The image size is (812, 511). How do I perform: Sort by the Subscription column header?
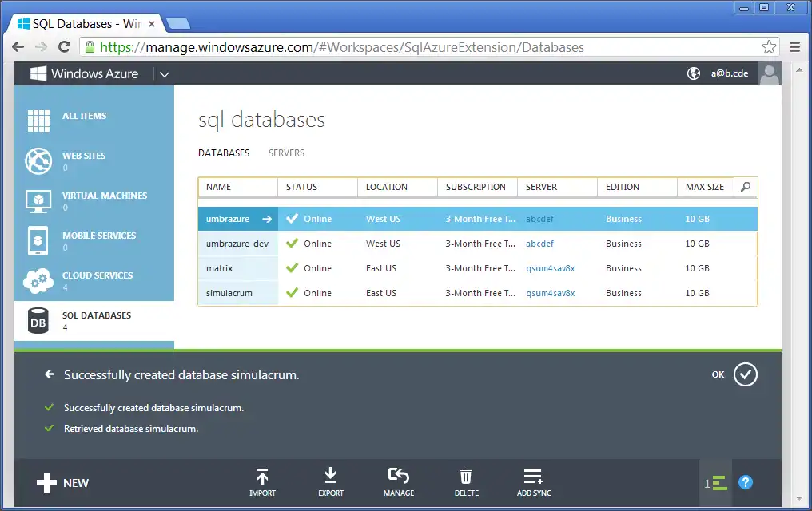477,187
